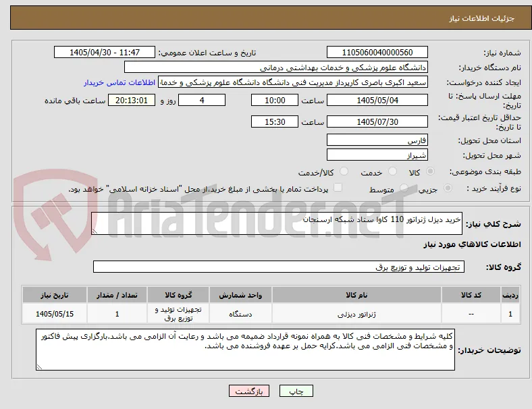Click the buyer organization name field

(x=276, y=67)
